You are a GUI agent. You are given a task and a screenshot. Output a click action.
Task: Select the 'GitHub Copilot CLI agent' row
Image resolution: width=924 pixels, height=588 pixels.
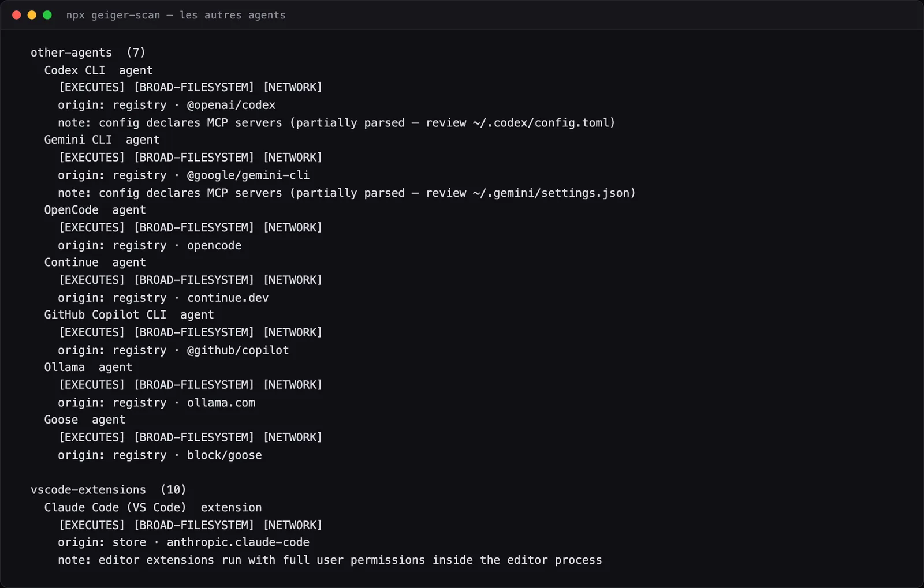[129, 315]
